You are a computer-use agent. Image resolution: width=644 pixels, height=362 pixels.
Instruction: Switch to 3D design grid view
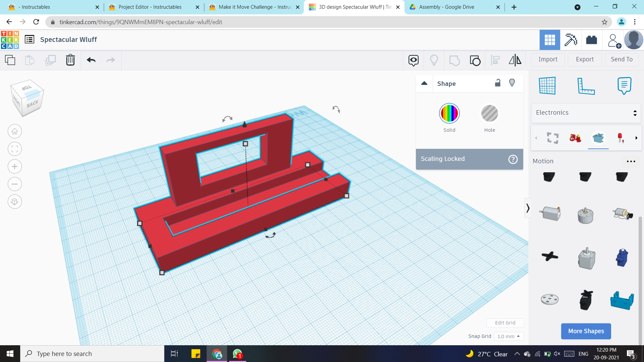click(x=550, y=40)
